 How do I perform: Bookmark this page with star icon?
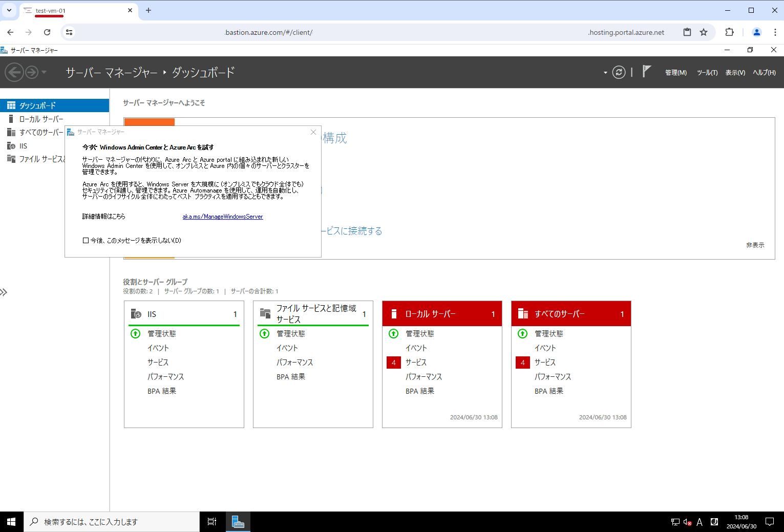pos(704,32)
